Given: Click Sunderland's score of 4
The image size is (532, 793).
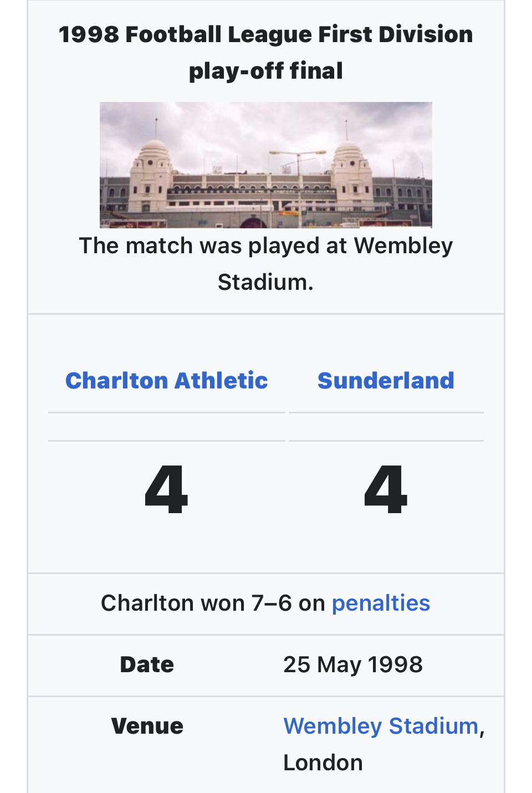Looking at the screenshot, I should pyautogui.click(x=386, y=490).
